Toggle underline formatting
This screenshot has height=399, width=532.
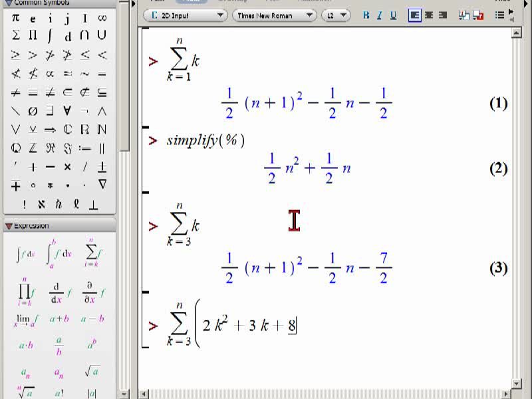pos(393,15)
